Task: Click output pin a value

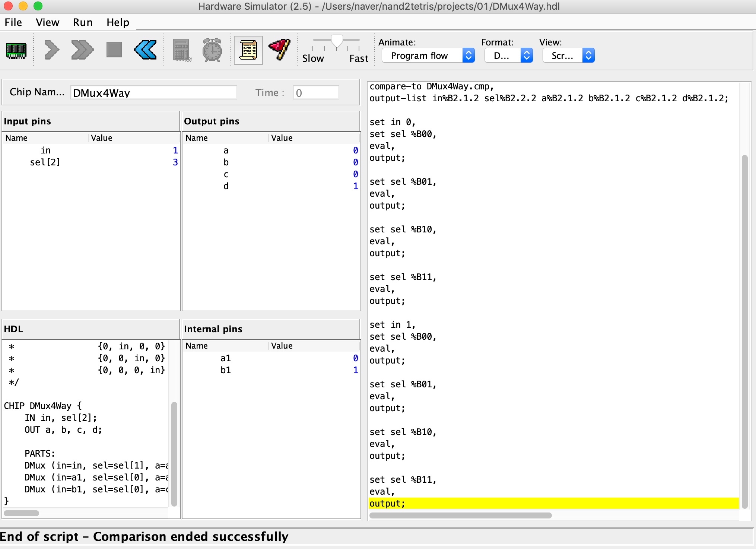Action: tap(356, 150)
